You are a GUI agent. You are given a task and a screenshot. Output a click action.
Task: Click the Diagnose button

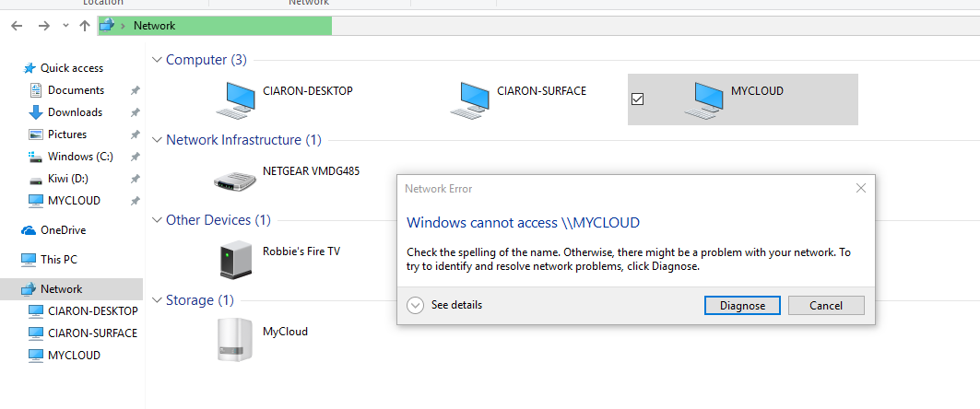(742, 305)
